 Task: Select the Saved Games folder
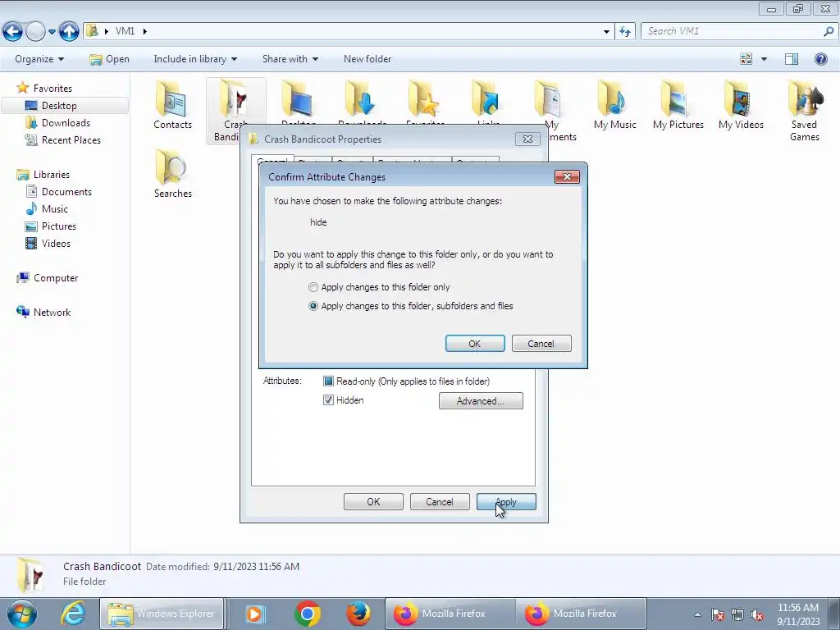[x=804, y=111]
